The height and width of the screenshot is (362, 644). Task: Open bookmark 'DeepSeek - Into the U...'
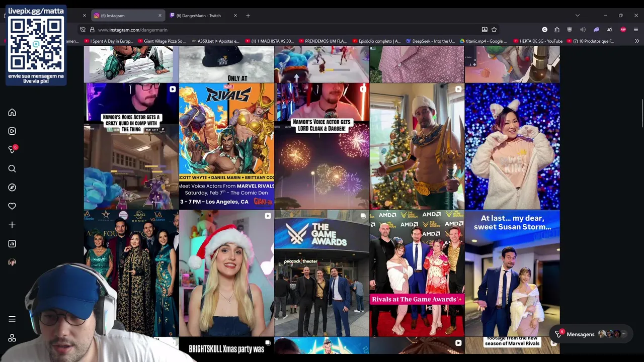tap(430, 41)
